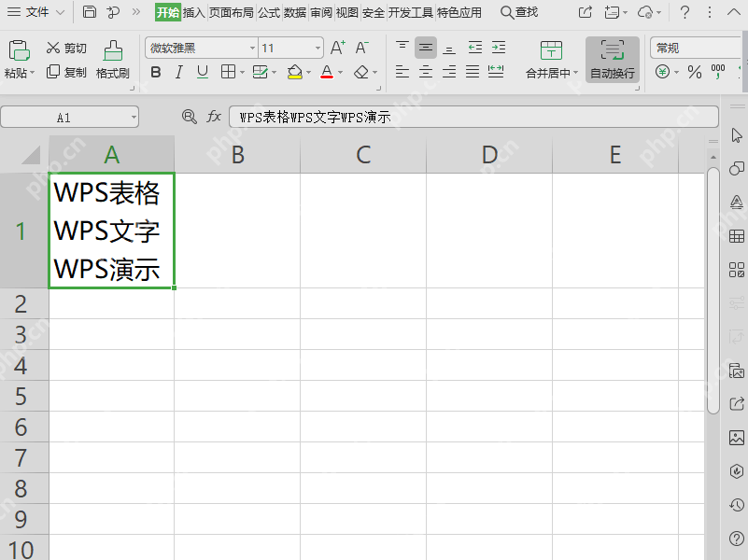Click the Copy (复制) button
748x560 pixels.
pos(66,72)
